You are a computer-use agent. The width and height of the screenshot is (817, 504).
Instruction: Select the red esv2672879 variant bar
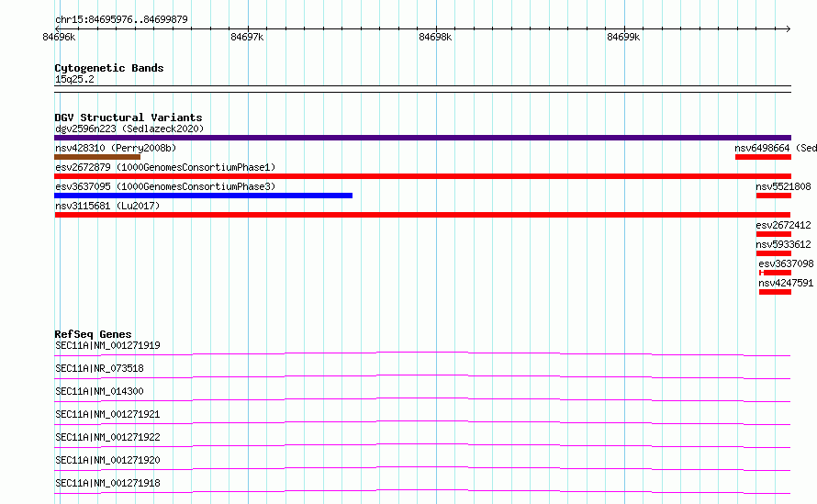coord(422,176)
